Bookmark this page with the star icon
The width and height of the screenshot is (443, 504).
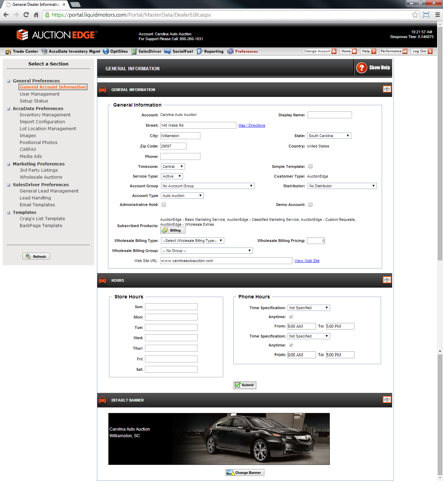point(415,15)
